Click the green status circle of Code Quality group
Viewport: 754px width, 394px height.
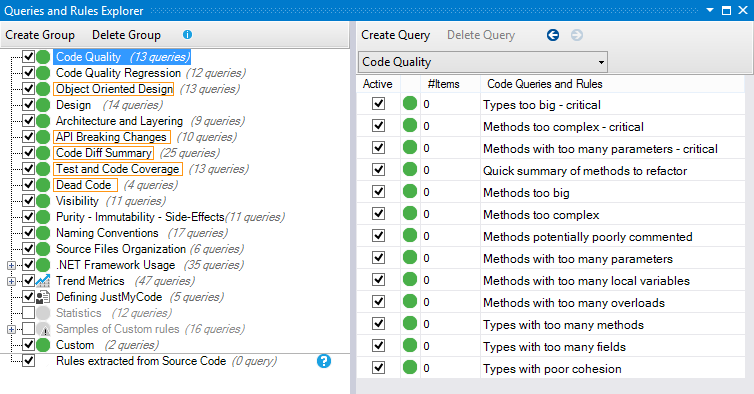pyautogui.click(x=43, y=57)
